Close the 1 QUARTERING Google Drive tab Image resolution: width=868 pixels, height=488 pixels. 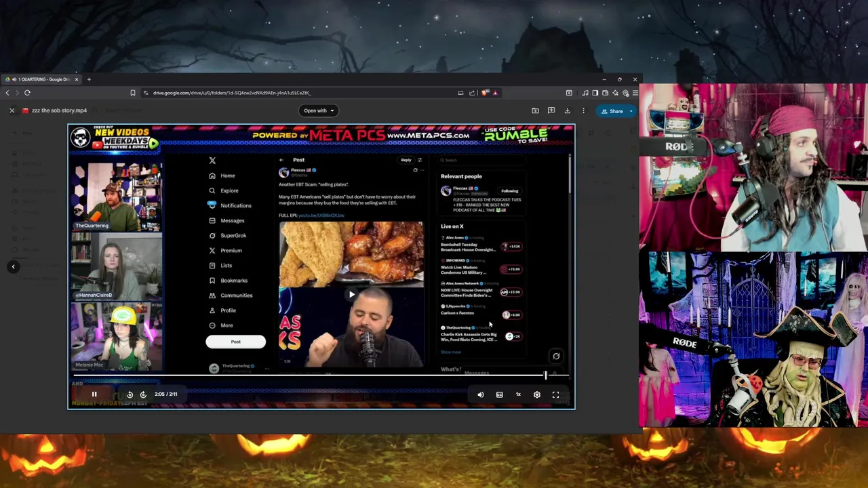pyautogui.click(x=77, y=79)
